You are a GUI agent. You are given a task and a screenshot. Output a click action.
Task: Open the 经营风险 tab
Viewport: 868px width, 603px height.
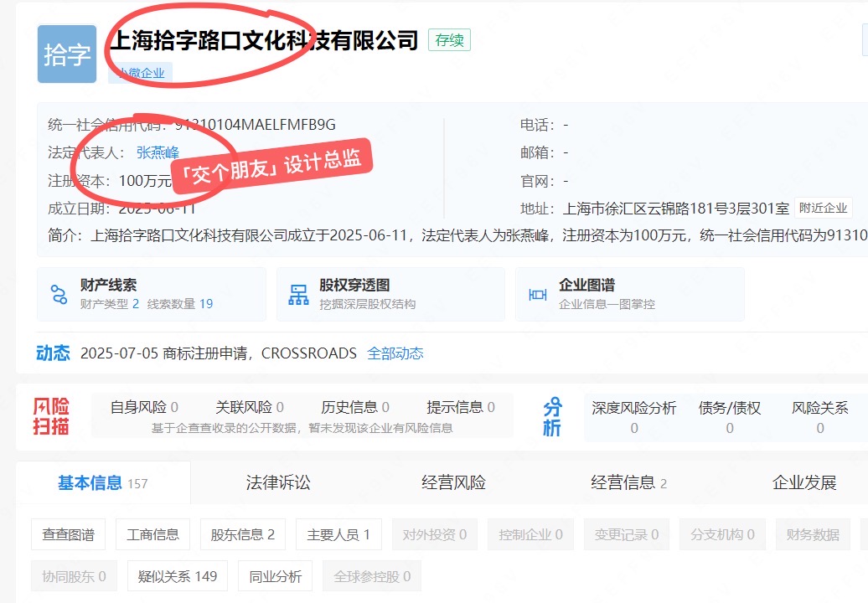[x=453, y=482]
